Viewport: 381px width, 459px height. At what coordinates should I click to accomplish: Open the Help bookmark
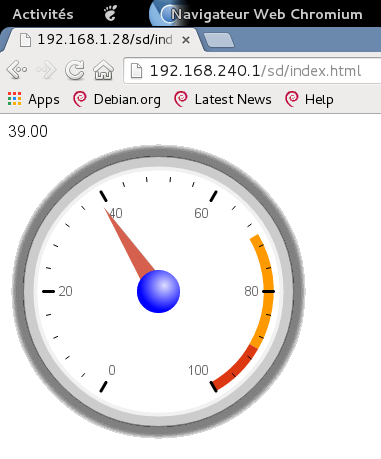(309, 99)
